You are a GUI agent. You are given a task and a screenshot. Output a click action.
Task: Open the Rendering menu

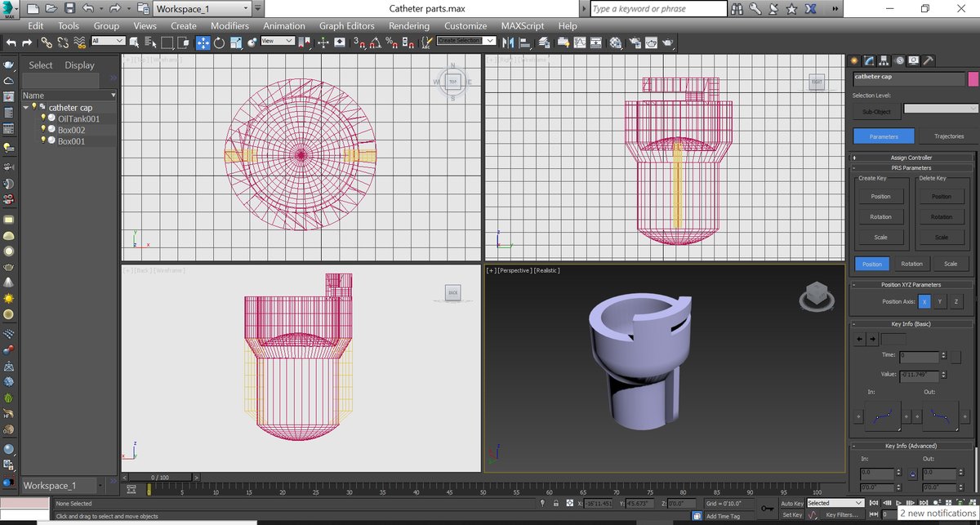(409, 25)
